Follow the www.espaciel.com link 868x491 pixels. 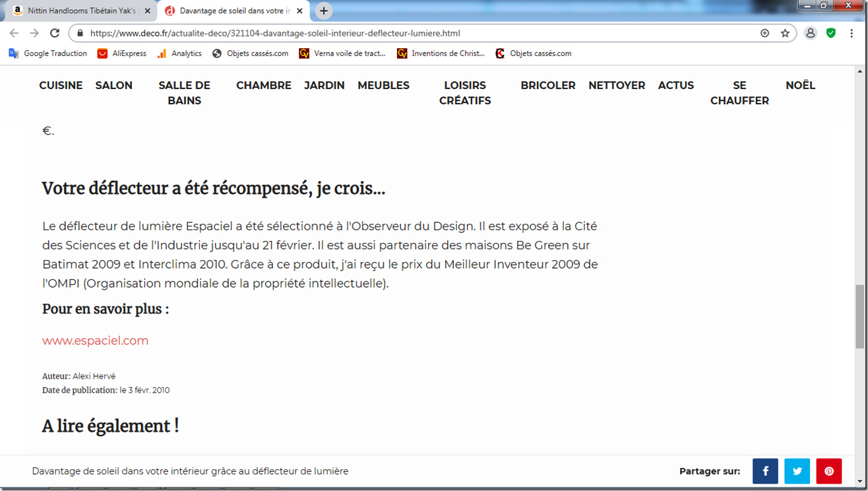pyautogui.click(x=96, y=341)
